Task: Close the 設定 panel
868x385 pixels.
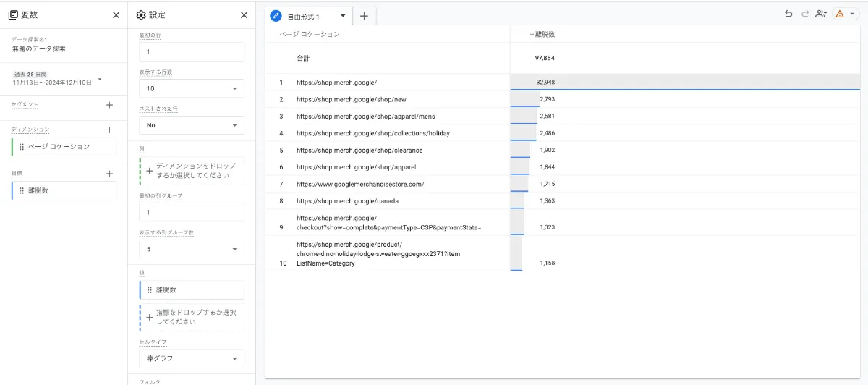Action: point(244,14)
